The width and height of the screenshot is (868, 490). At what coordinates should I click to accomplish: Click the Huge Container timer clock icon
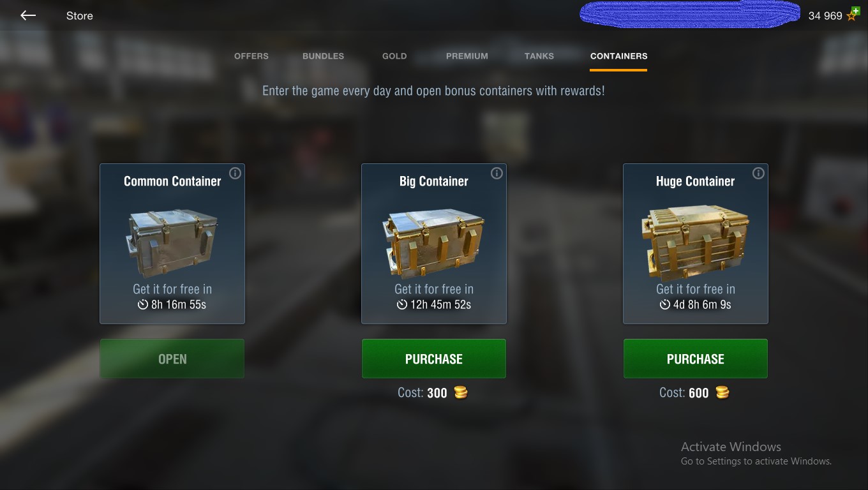click(x=665, y=304)
